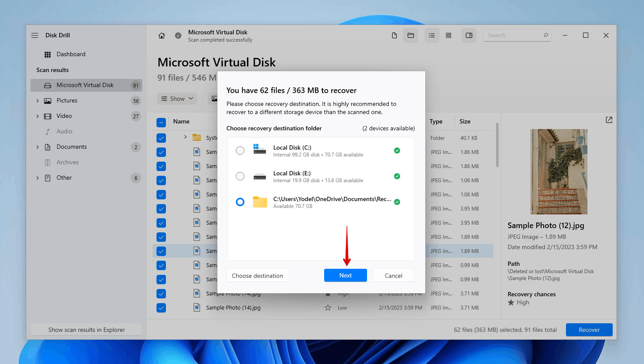
Task: Switch to grid view layout
Action: click(448, 35)
